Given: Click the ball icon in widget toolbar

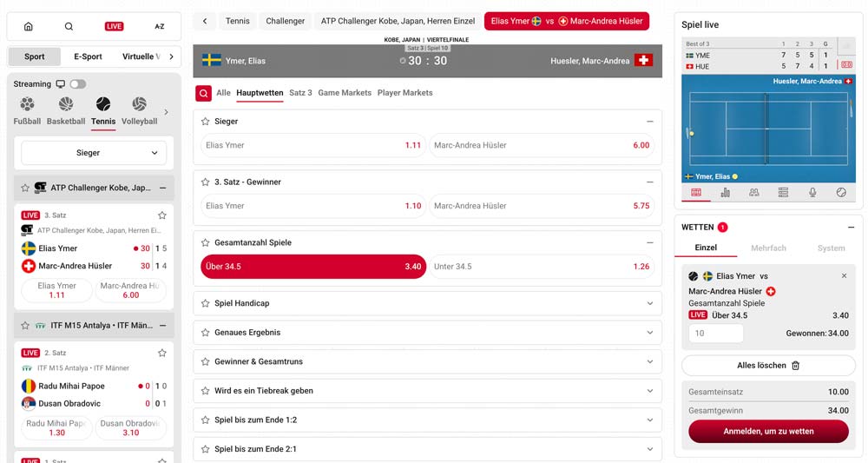Looking at the screenshot, I should tap(841, 193).
